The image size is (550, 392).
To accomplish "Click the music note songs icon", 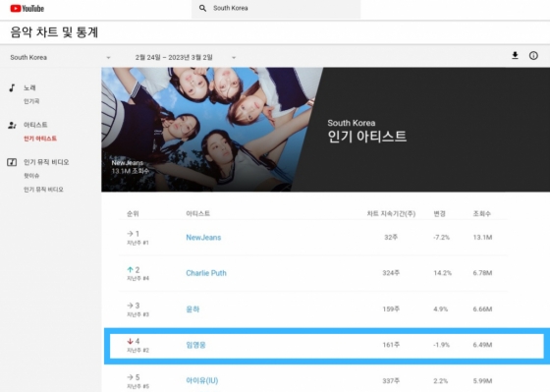I will (12, 87).
